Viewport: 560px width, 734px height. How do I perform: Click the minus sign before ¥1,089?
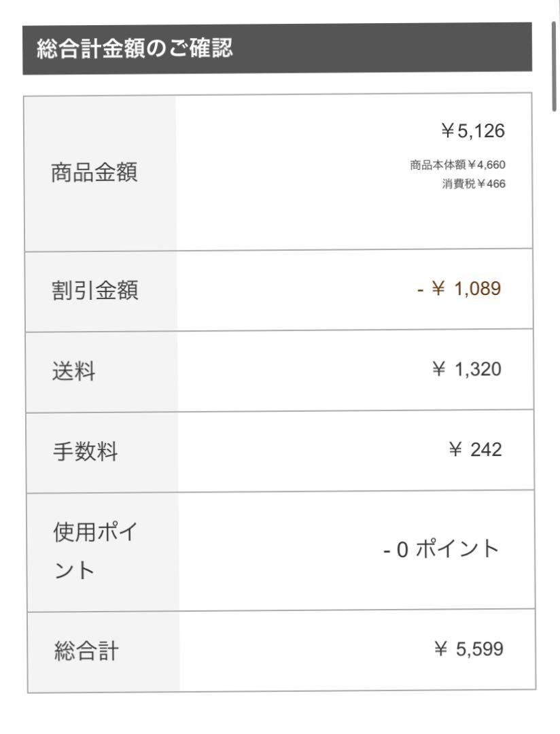click(x=420, y=290)
